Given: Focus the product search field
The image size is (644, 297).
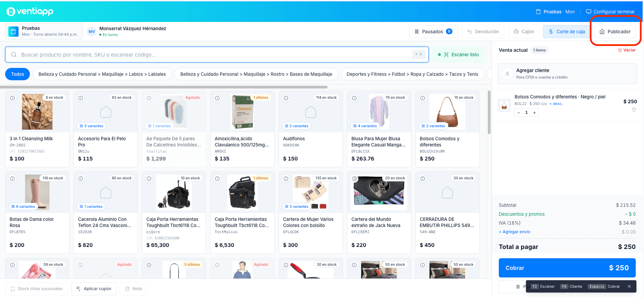Looking at the screenshot, I should (217, 55).
